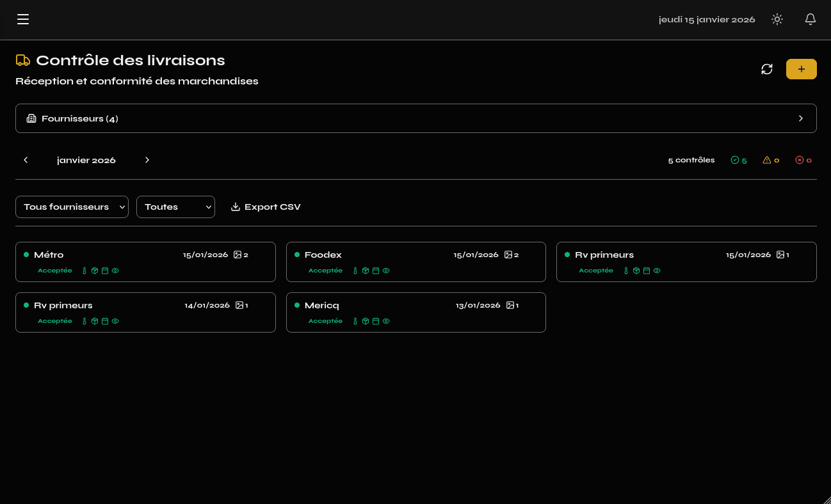This screenshot has width=831, height=504.
Task: Toggle light theme with sun icon
Action: pos(777,19)
